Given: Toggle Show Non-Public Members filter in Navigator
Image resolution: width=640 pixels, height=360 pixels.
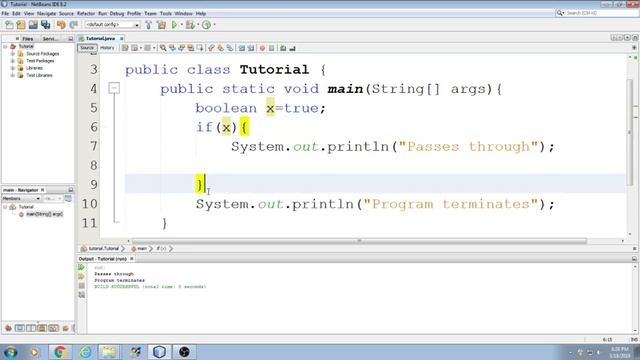Looking at the screenshot, I should [x=42, y=328].
